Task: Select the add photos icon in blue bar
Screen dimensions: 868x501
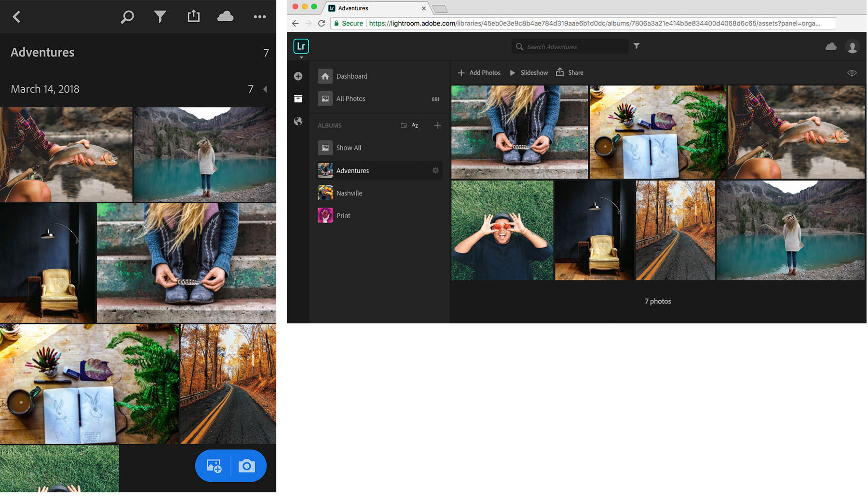Action: 213,466
